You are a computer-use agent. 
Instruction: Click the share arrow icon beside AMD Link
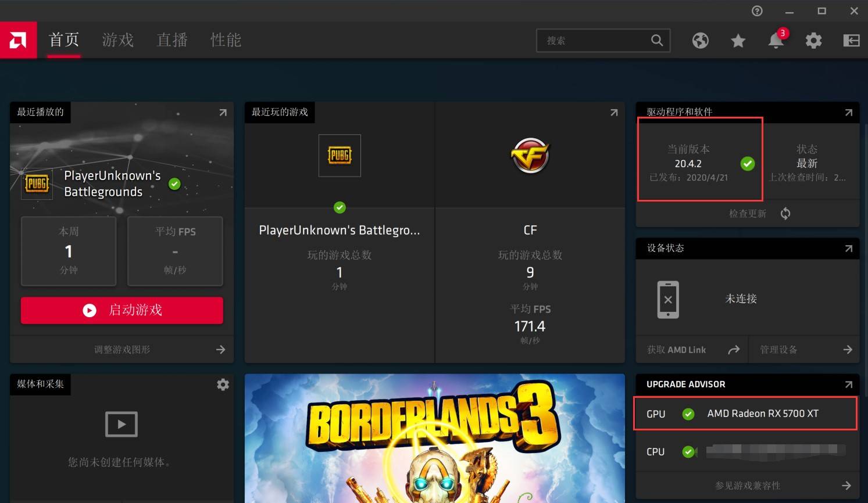pyautogui.click(x=734, y=350)
